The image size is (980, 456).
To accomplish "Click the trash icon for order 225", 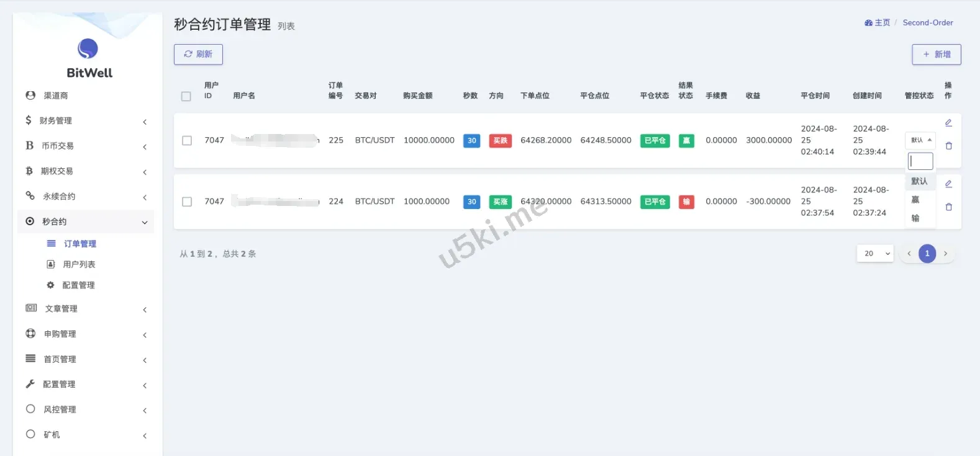I will point(948,146).
